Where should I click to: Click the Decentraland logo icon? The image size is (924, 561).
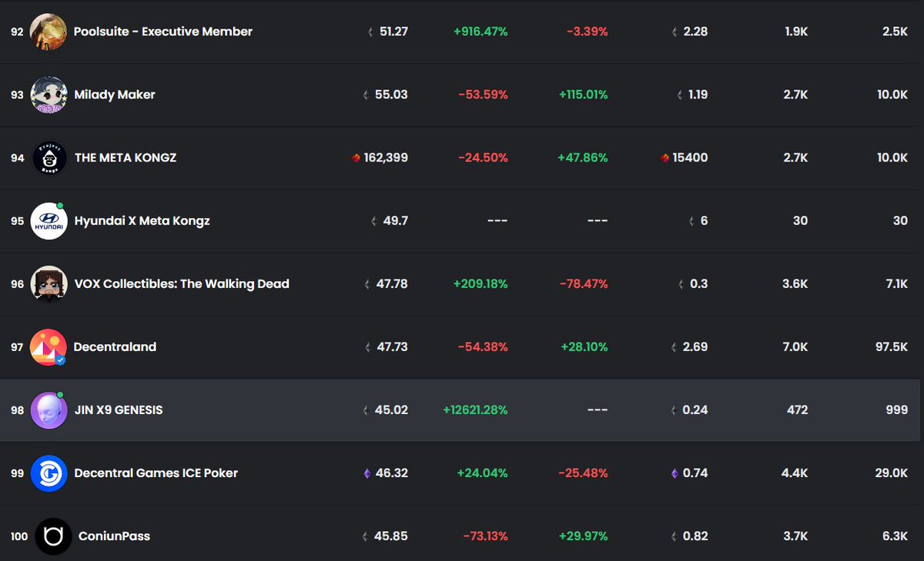pyautogui.click(x=49, y=347)
